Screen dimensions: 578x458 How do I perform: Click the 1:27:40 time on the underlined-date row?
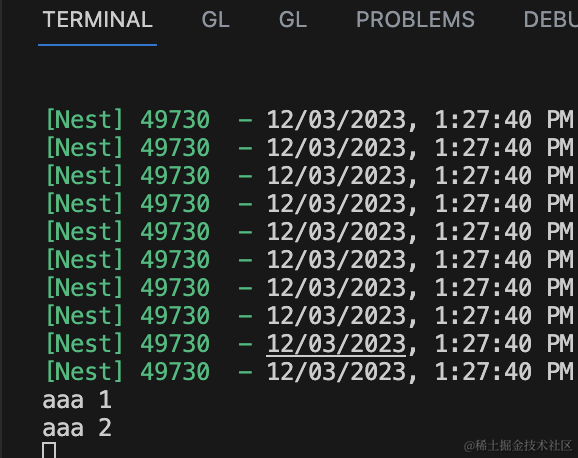pyautogui.click(x=483, y=344)
